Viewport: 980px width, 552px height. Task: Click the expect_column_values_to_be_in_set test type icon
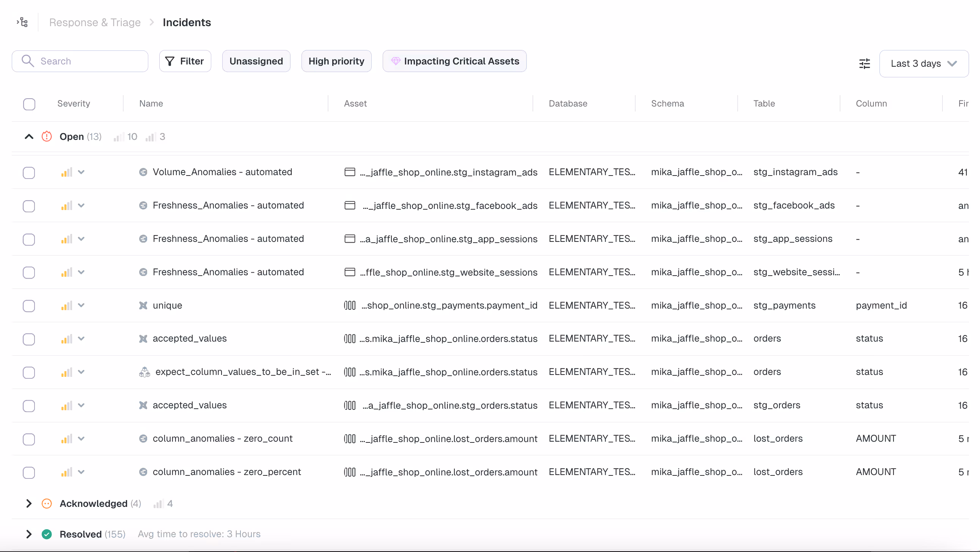point(144,372)
